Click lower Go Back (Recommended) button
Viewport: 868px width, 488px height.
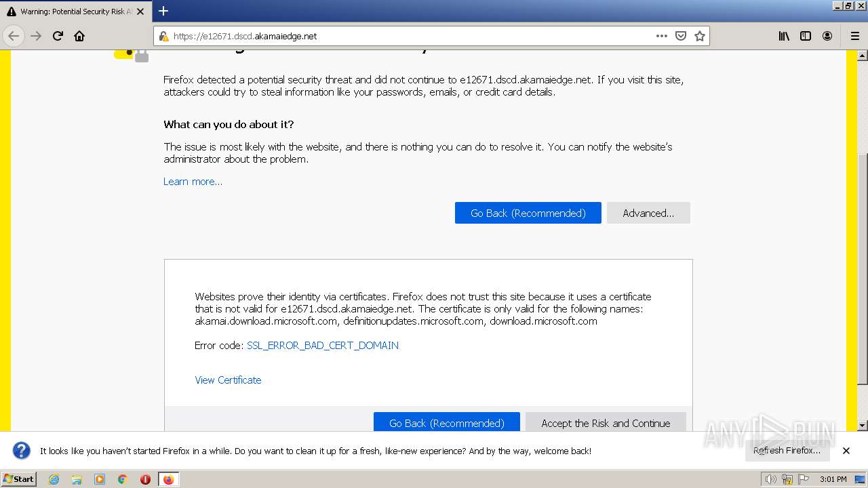coord(446,422)
